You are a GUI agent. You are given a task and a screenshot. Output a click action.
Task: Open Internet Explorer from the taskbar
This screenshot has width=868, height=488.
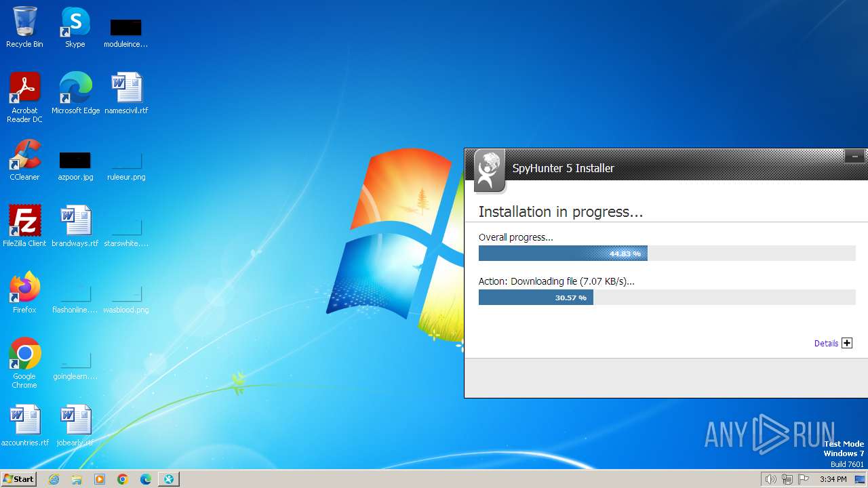[54, 479]
